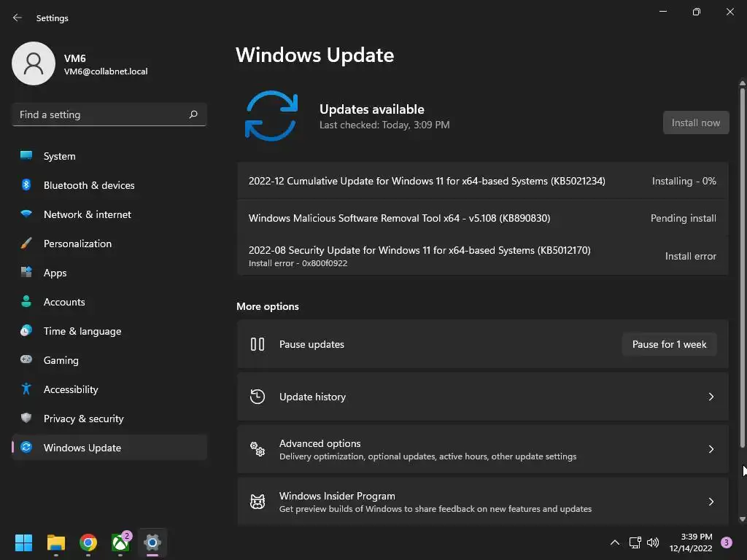Click the Apps icon in sidebar
This screenshot has width=747, height=560.
point(26,272)
